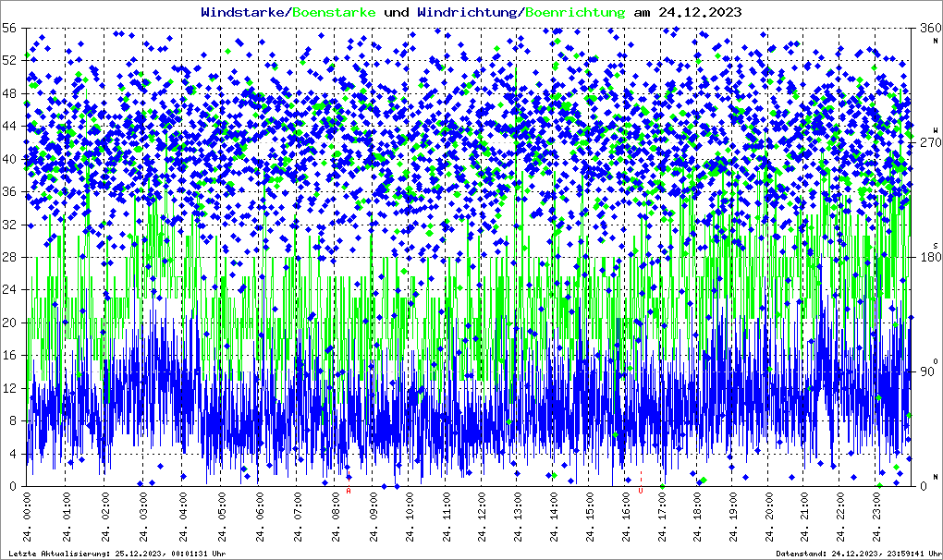
Task: Click wind speed axis value 8
Action: pos(12,421)
